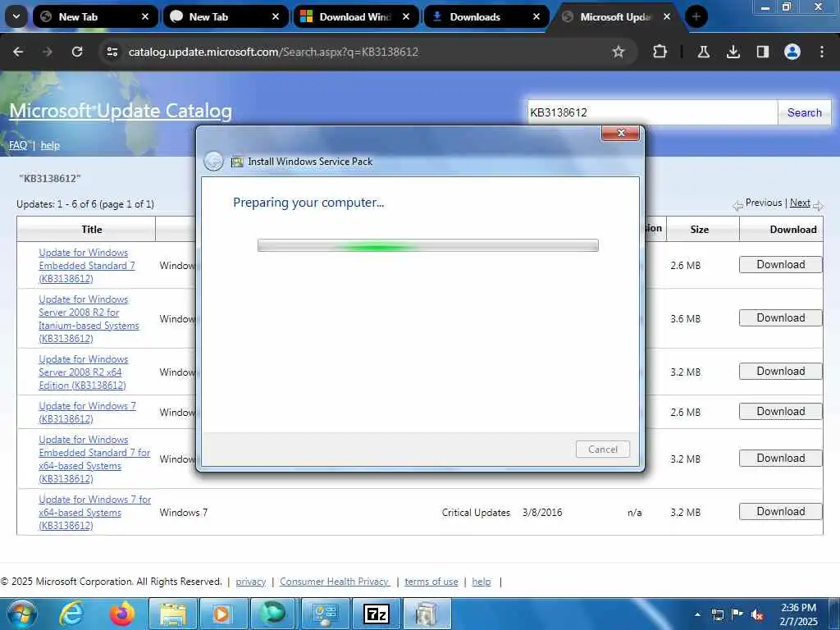840x630 pixels.
Task: Open Windows Server 2008 R2 x64 Edition link
Action: point(84,372)
